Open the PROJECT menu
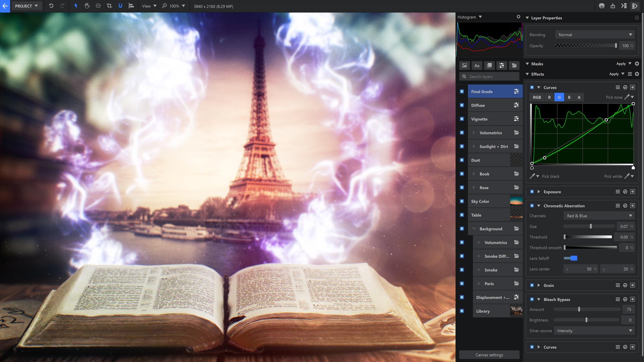644x362 pixels. 26,6
